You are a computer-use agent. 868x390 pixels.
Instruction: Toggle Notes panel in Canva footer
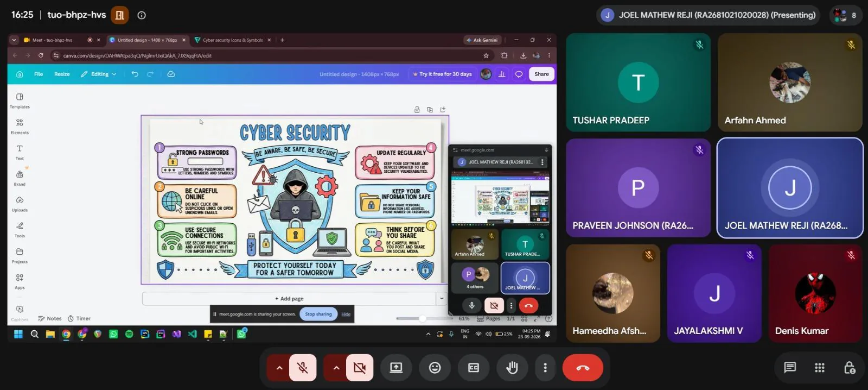click(49, 319)
